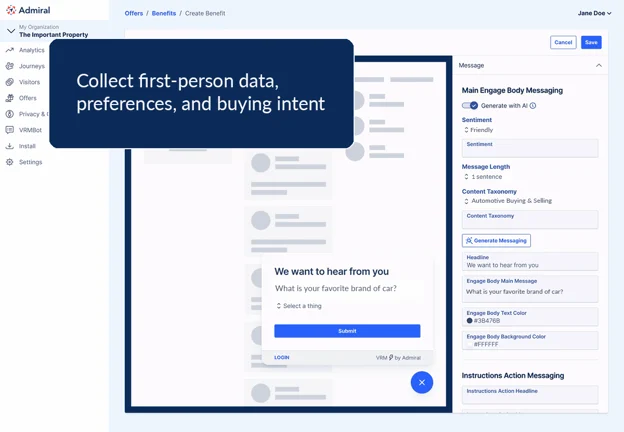The height and width of the screenshot is (432, 624).
Task: Open the Visitors section
Action: [29, 82]
